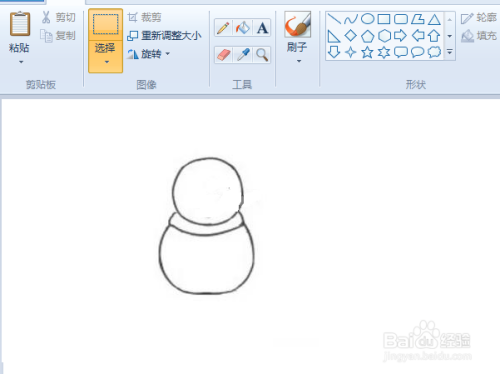Open the Outline (轮廓) dropdown
The image size is (500, 374).
(x=479, y=18)
